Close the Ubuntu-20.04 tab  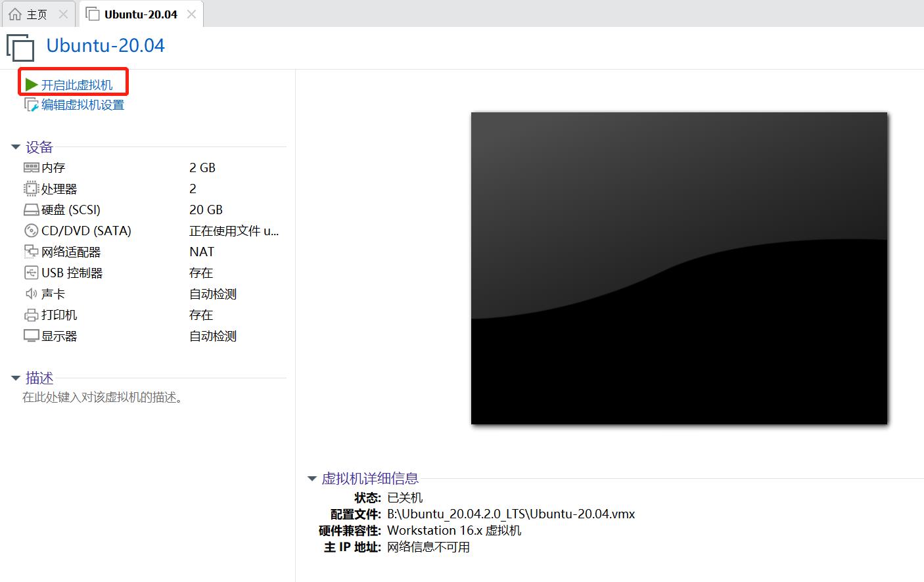(191, 14)
